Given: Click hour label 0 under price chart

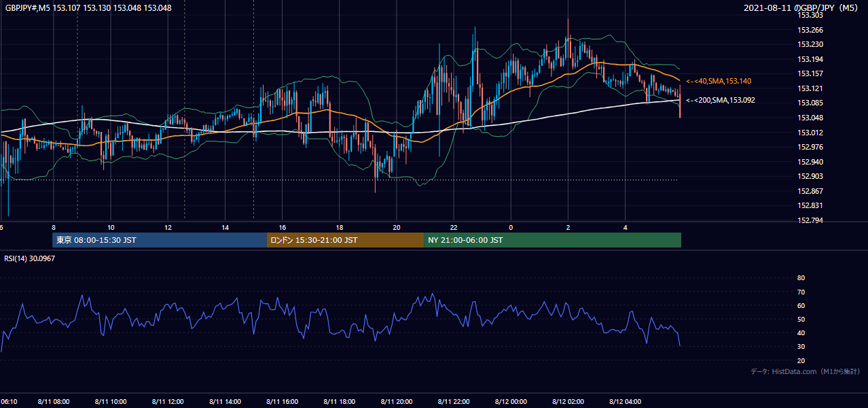Looking at the screenshot, I should (511, 228).
